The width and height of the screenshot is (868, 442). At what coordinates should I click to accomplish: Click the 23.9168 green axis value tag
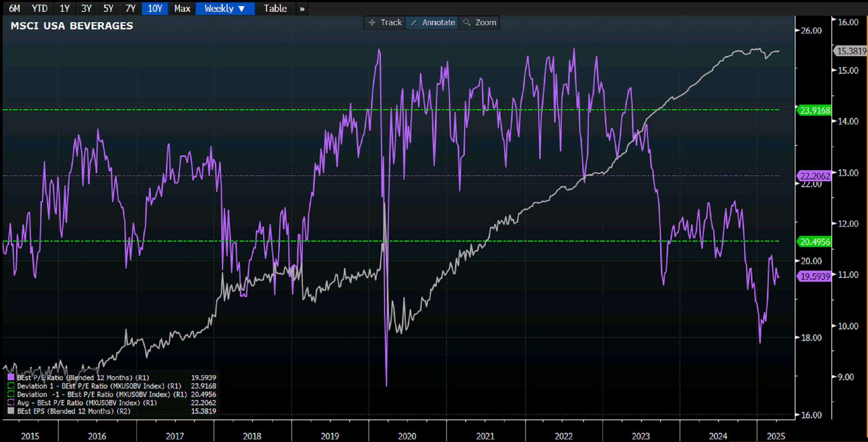point(815,111)
